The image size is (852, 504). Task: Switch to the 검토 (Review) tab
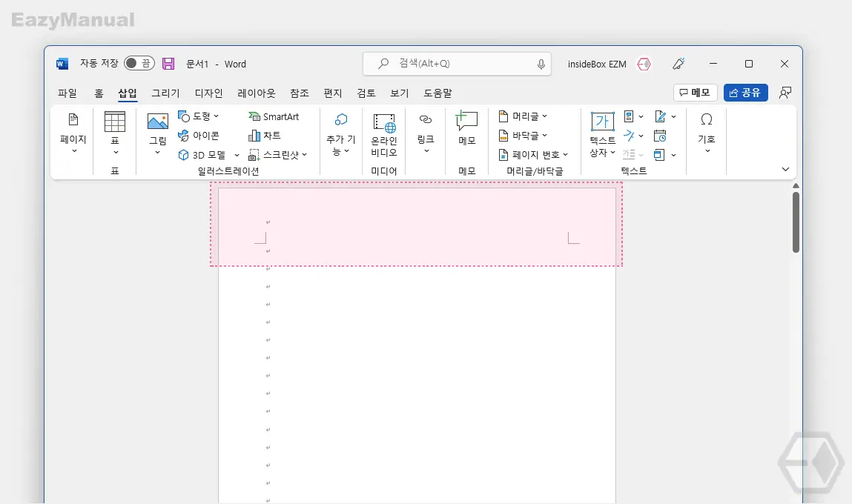pyautogui.click(x=366, y=93)
